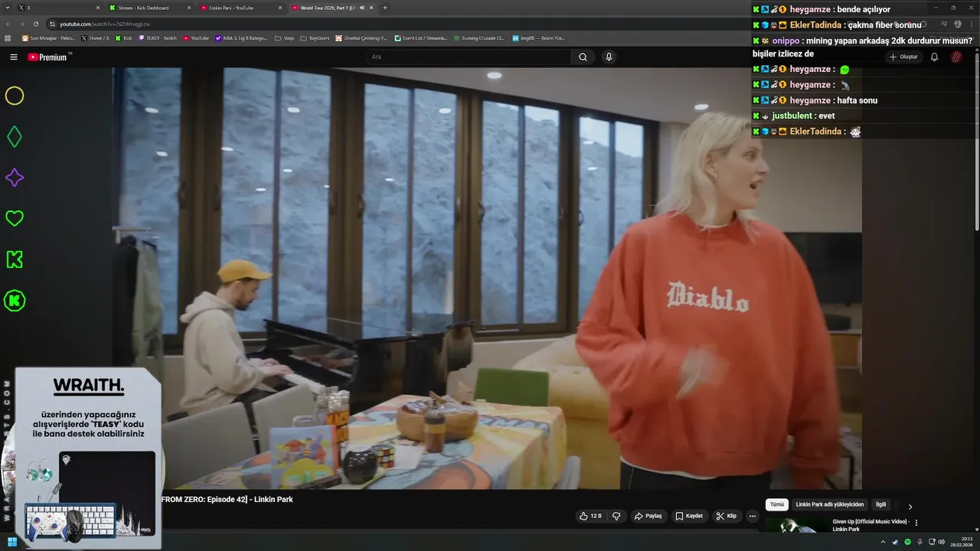This screenshot has height=551, width=980.
Task: Select the İlgili filter chip
Action: [880, 504]
